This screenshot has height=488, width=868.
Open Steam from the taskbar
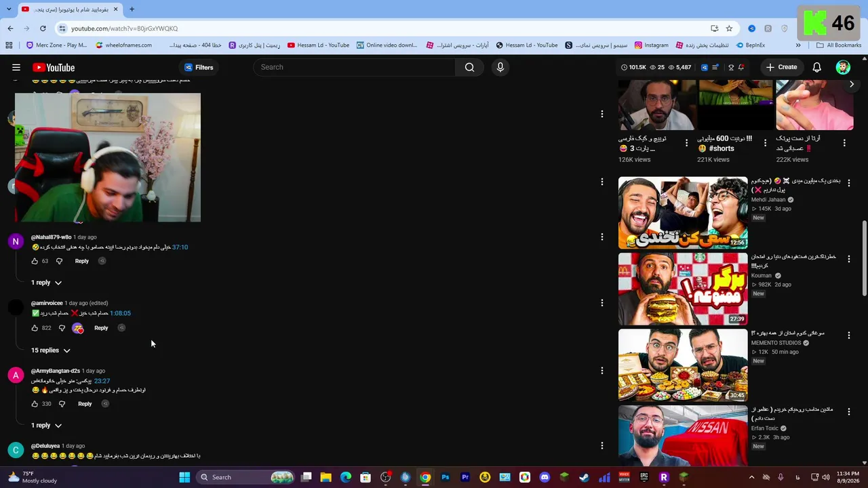pos(584,477)
